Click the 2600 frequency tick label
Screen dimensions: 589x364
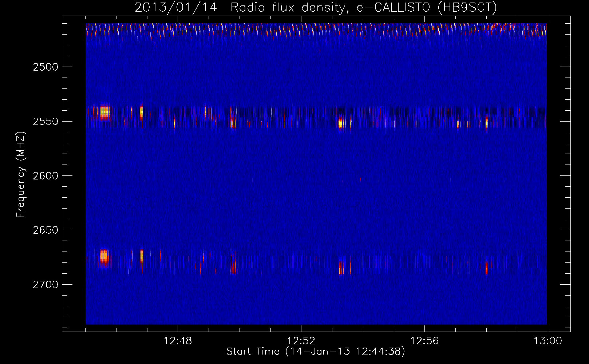coord(46,175)
